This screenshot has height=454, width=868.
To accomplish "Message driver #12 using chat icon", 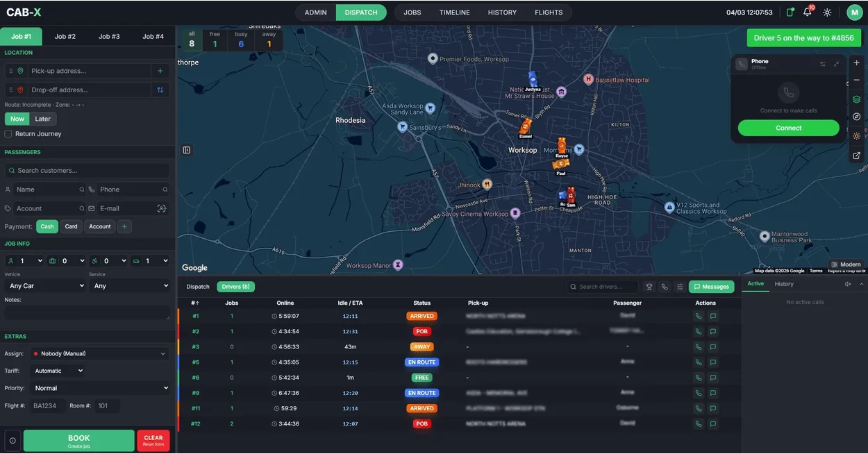I will point(713,423).
